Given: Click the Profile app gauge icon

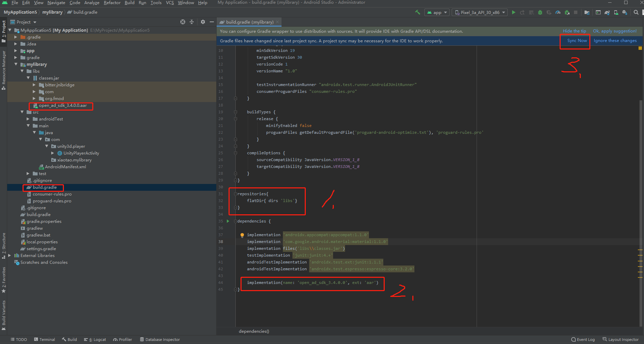Looking at the screenshot, I should 558,12.
